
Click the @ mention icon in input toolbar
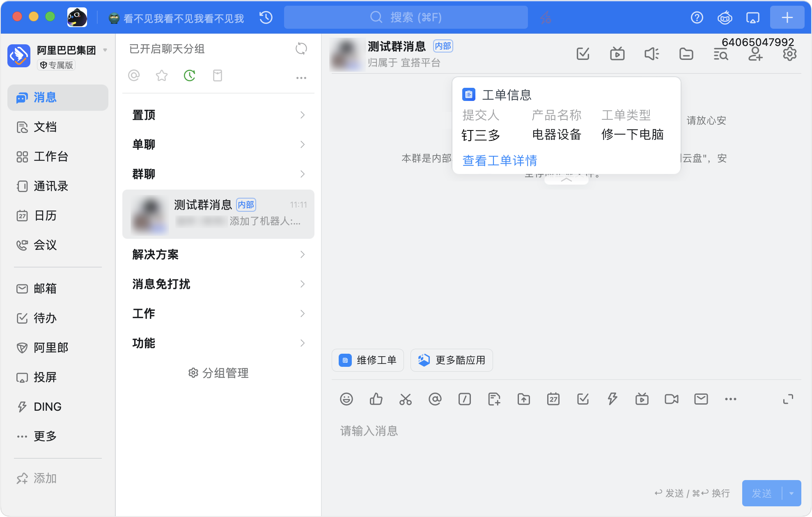435,399
